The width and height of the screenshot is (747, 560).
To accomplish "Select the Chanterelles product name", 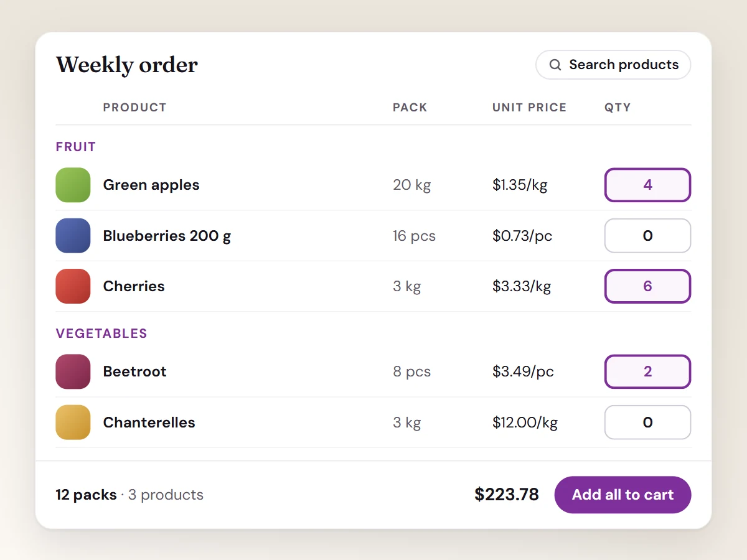I will pos(149,422).
